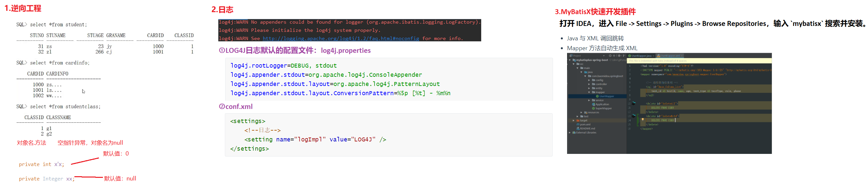Viewport: 868px width, 189px height.
Task: Expand the target folder
Action: click(574, 120)
